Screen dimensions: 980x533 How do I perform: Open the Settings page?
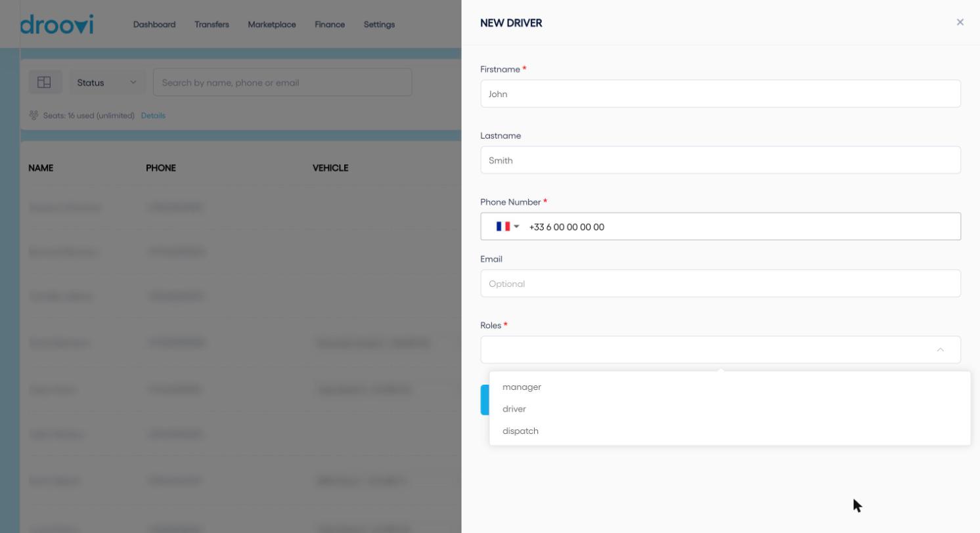point(379,24)
